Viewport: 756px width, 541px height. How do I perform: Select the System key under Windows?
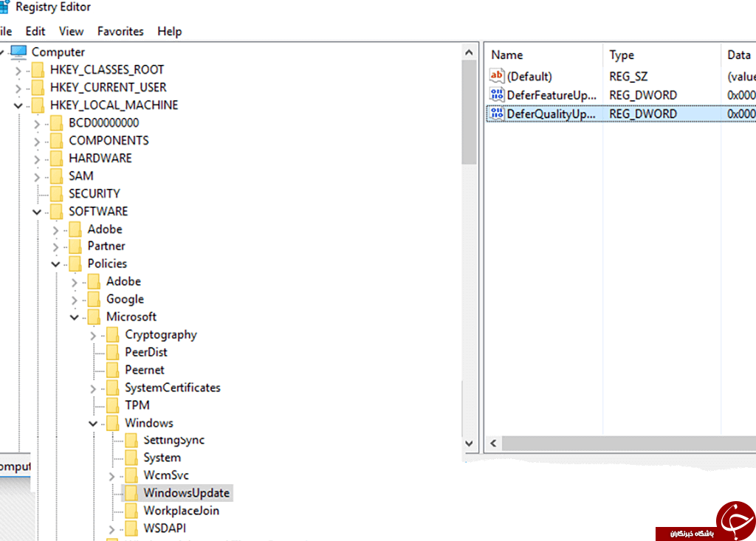pos(162,458)
